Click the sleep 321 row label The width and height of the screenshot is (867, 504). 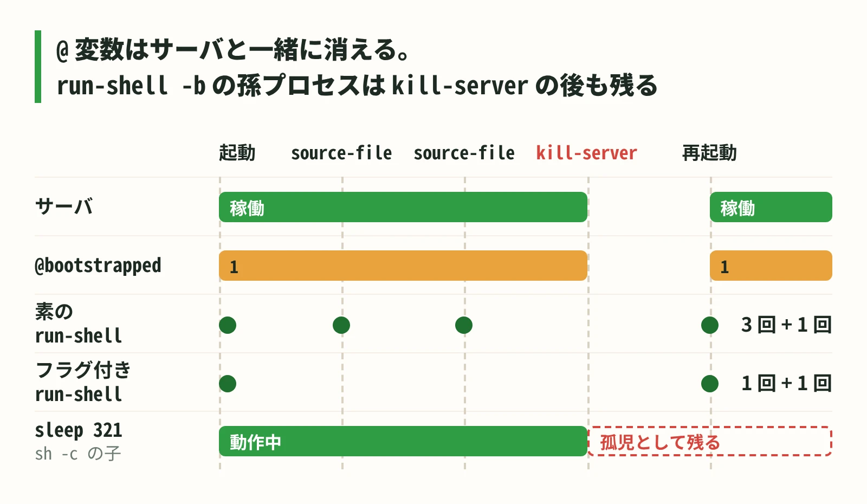point(79,430)
